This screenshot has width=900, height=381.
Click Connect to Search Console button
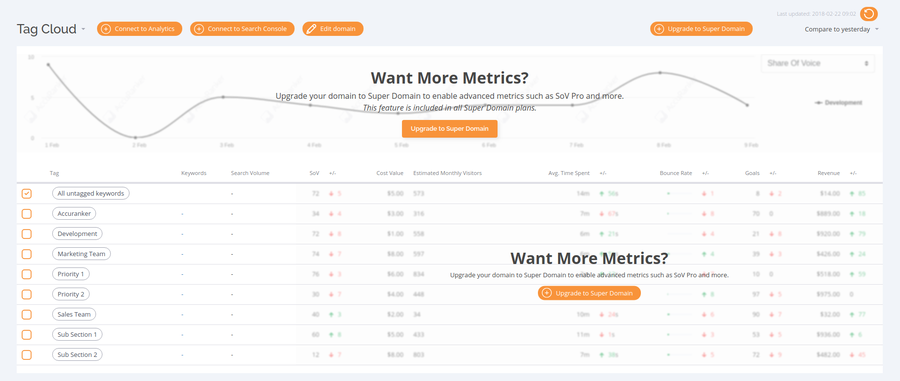pos(242,29)
